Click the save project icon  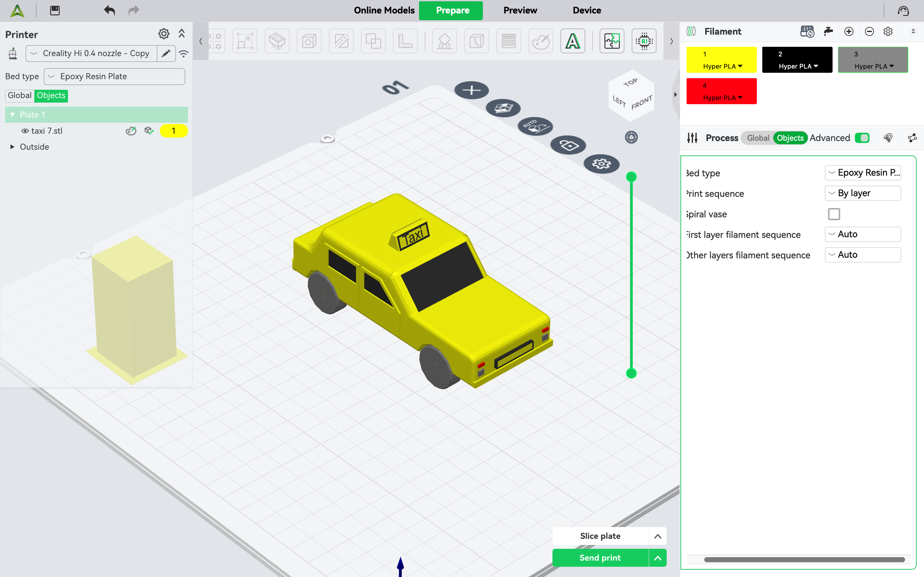click(x=55, y=10)
